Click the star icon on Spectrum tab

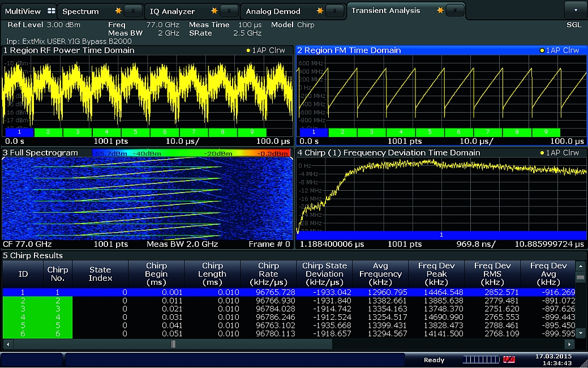pos(118,11)
